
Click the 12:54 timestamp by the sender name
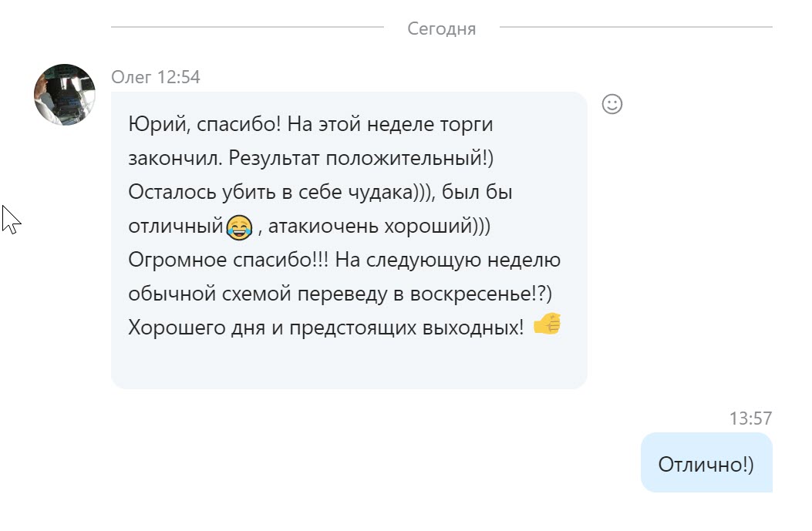pos(178,77)
